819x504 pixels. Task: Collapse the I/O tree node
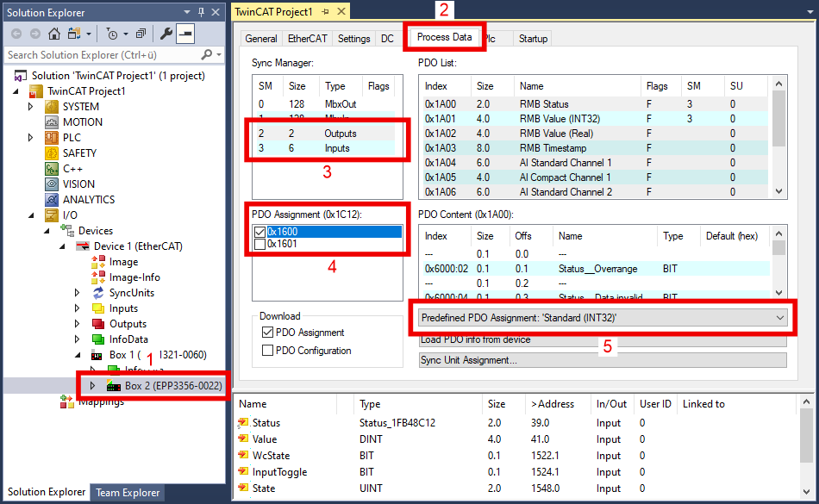31,215
